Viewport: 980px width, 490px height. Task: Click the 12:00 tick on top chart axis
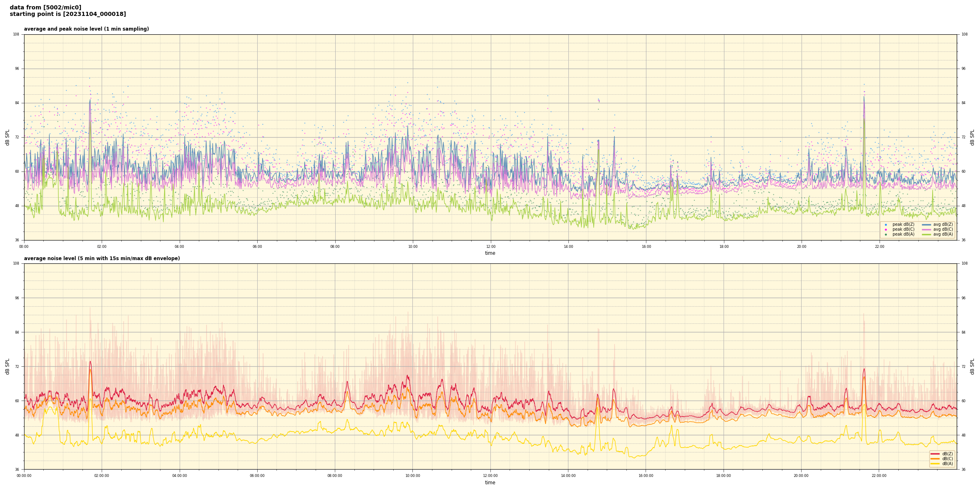click(x=490, y=247)
